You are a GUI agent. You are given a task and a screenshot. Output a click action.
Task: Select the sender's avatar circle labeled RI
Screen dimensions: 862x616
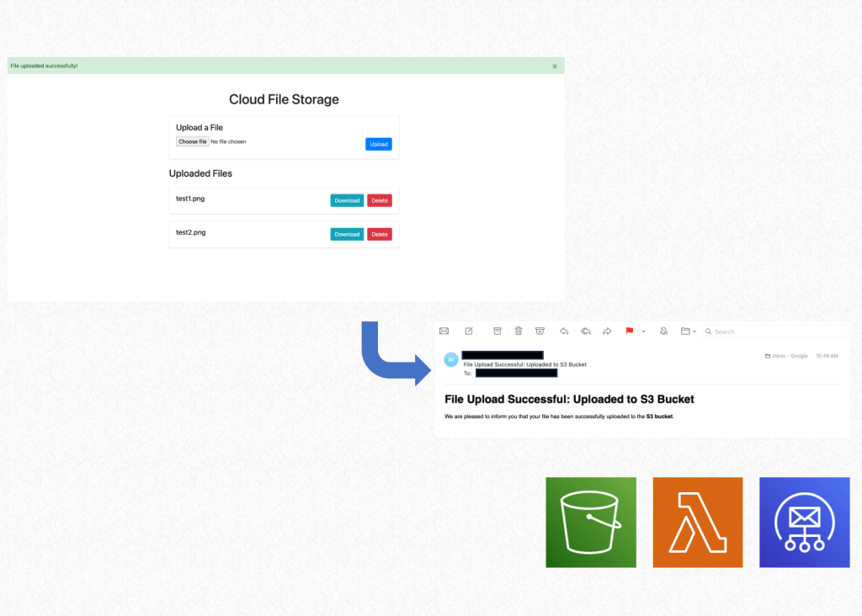point(450,359)
